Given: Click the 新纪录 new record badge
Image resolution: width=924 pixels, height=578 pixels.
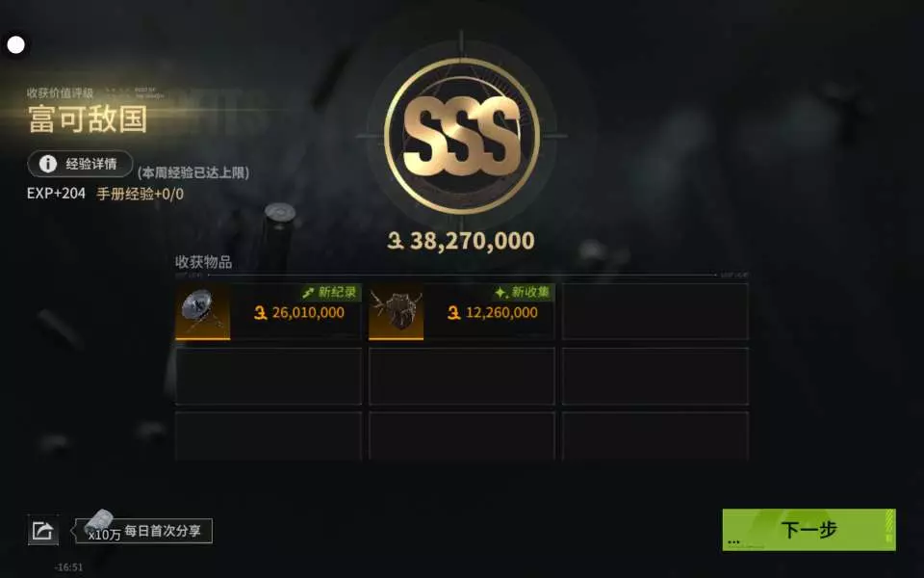Looking at the screenshot, I should click(x=329, y=292).
